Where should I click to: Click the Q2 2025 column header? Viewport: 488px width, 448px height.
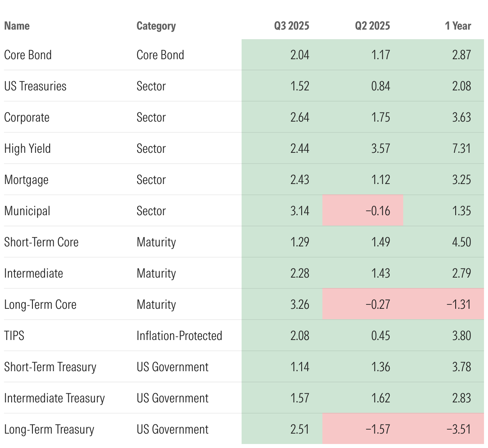pyautogui.click(x=372, y=26)
